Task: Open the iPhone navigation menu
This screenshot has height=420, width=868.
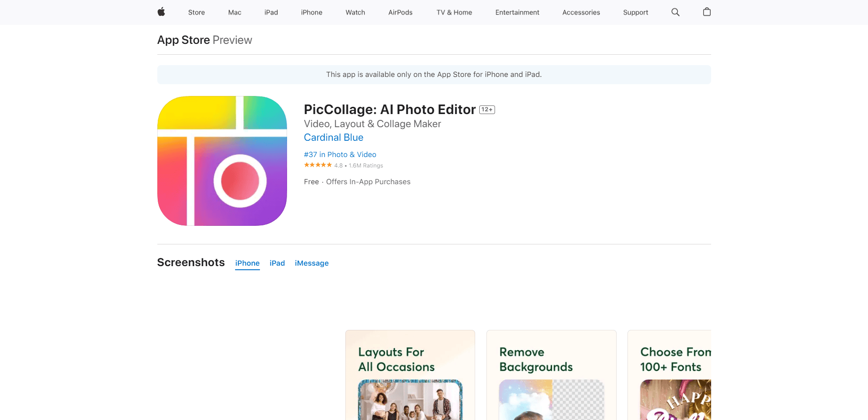Action: click(312, 12)
